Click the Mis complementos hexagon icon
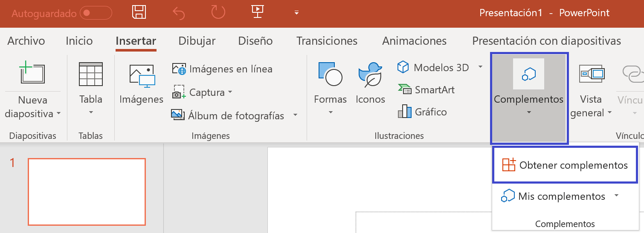Image resolution: width=644 pixels, height=233 pixels. pyautogui.click(x=508, y=196)
